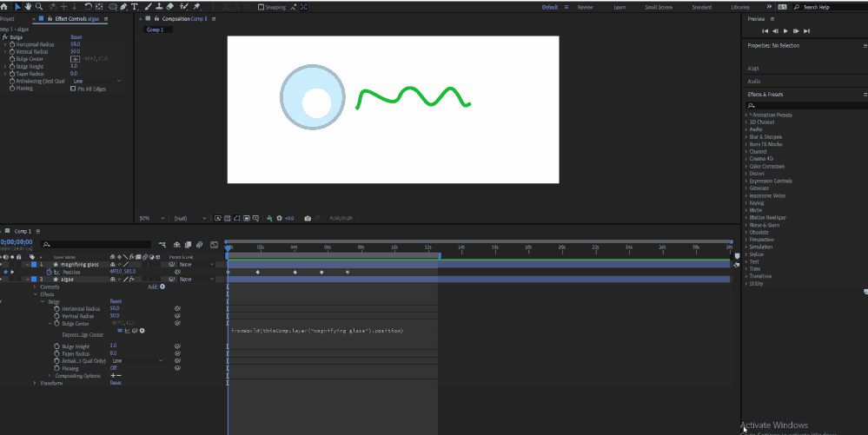Select the Puppet Pin tool
868x435 pixels.
coord(197,7)
